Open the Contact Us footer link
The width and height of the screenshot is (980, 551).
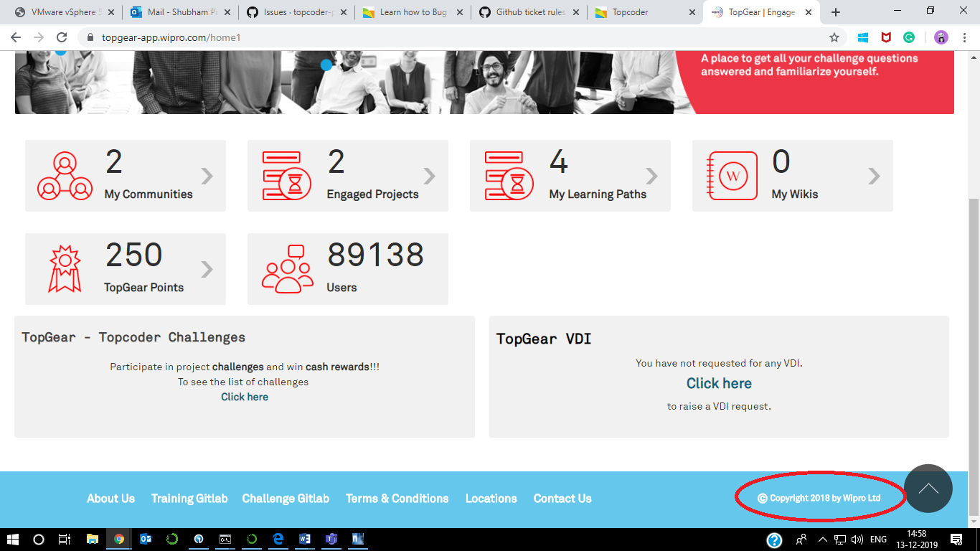pos(562,499)
